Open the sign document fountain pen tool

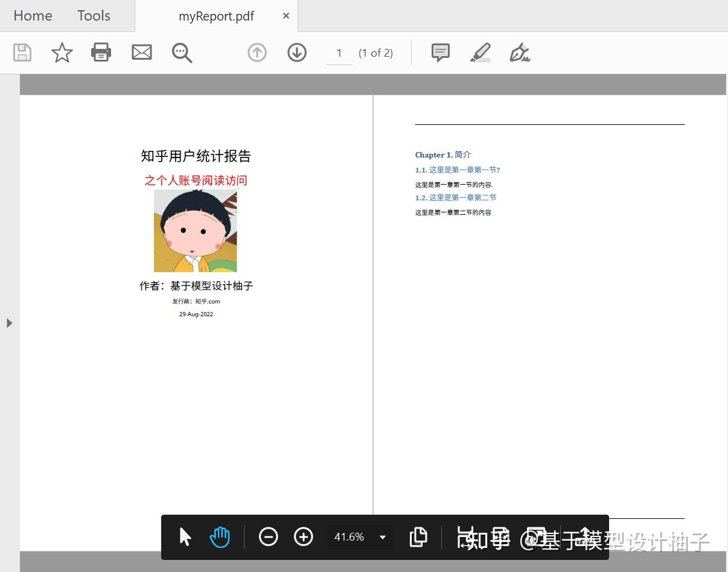point(520,52)
